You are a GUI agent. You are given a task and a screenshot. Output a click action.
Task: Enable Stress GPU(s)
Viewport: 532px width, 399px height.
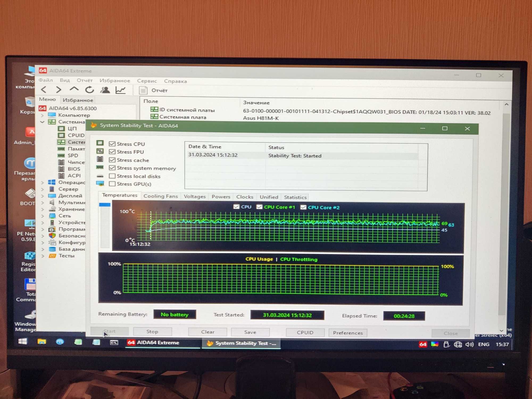pyautogui.click(x=112, y=184)
